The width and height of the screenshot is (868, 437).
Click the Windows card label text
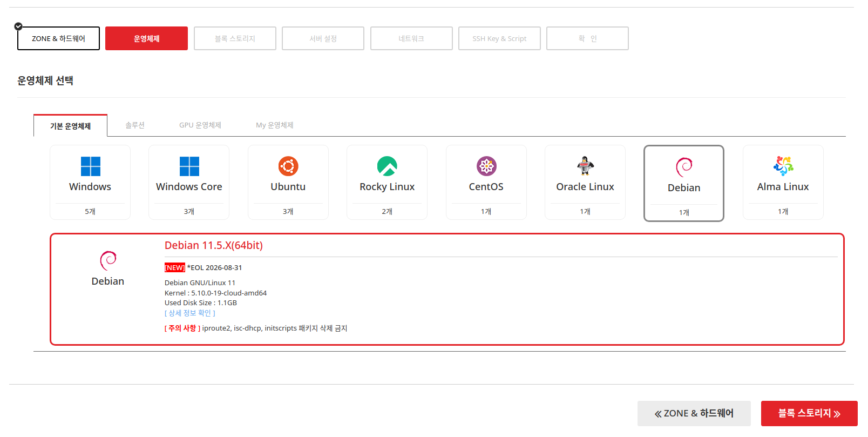pyautogui.click(x=90, y=186)
